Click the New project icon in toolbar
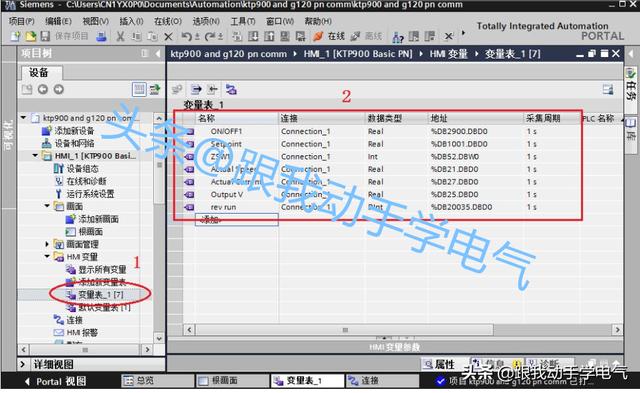The image size is (640, 393). click(15, 36)
